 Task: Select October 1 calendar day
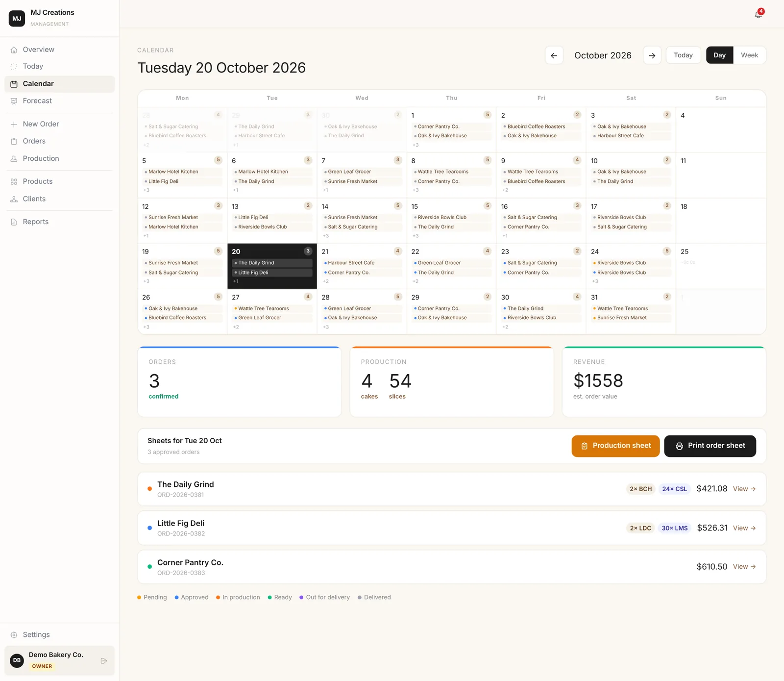click(451, 129)
